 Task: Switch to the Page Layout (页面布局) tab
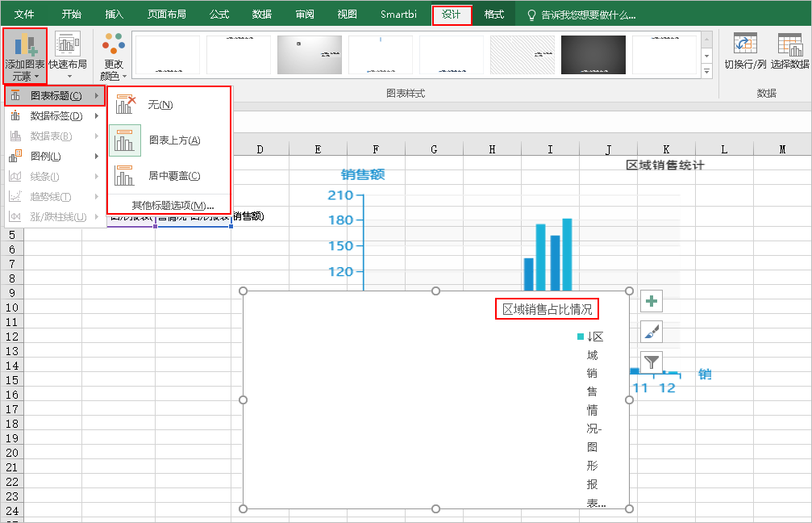(x=167, y=14)
